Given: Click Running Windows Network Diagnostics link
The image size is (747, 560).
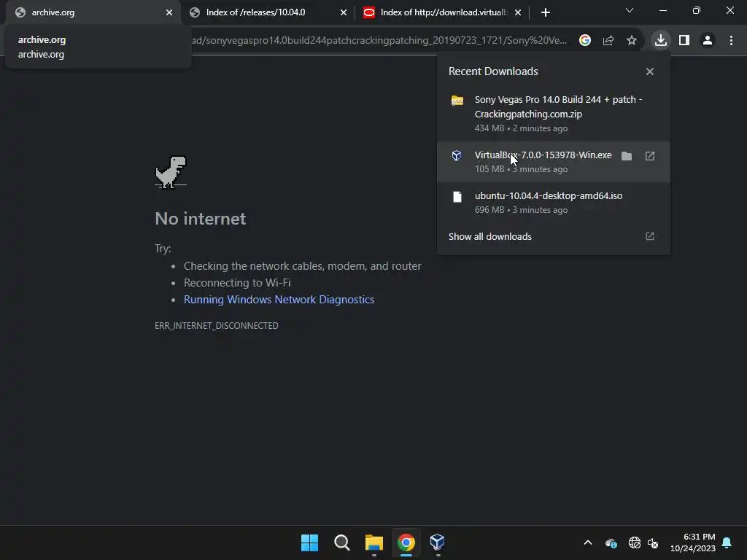Looking at the screenshot, I should [x=279, y=300].
